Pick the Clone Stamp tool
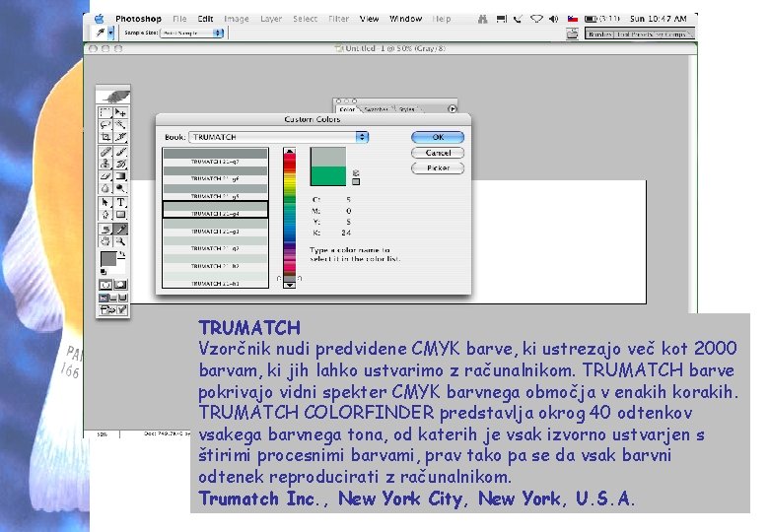 click(x=105, y=165)
